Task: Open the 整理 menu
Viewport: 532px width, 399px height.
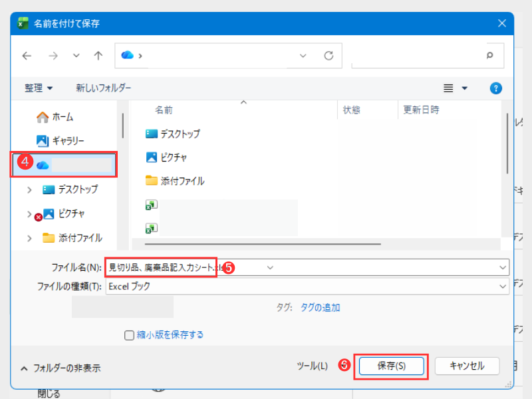Action: [x=39, y=88]
